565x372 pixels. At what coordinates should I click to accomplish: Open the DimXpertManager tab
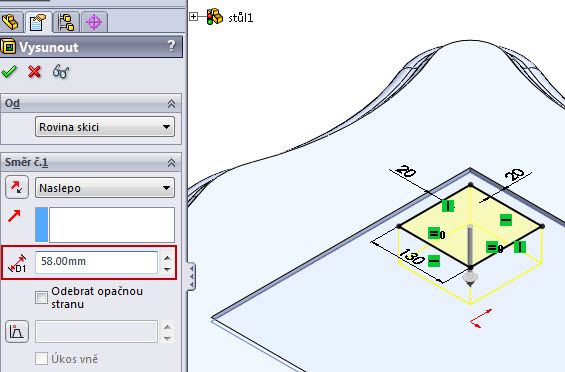(x=94, y=22)
